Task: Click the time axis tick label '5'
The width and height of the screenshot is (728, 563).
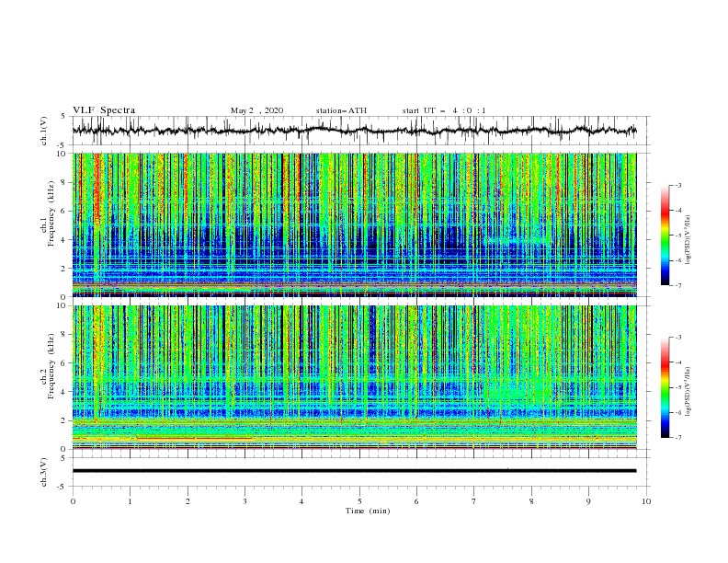Action: tap(359, 501)
